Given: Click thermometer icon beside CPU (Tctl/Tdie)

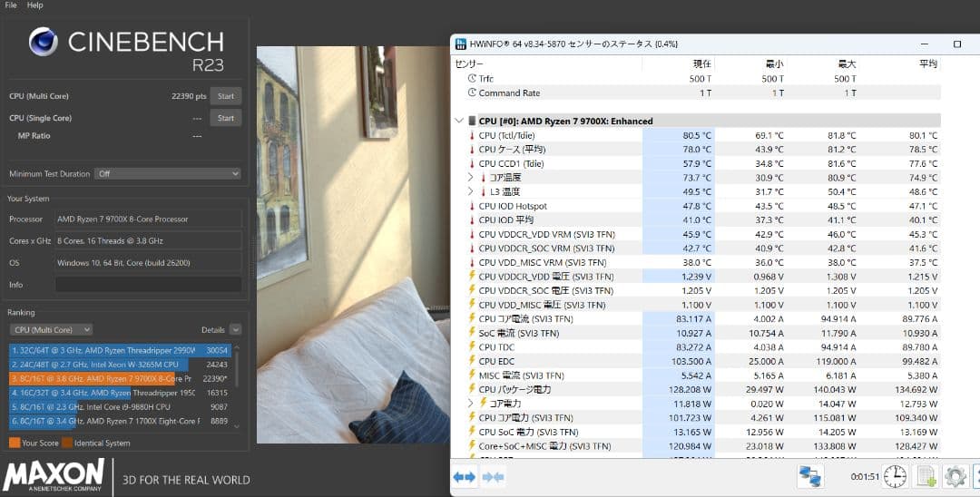Looking at the screenshot, I should coord(472,135).
